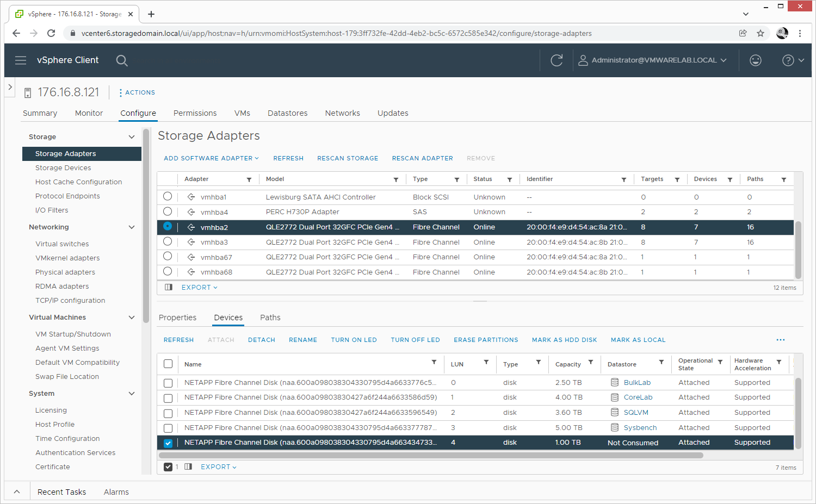Select the vmhba3 adapter radio button
Viewport: 816px width, 504px height.
coord(168,241)
